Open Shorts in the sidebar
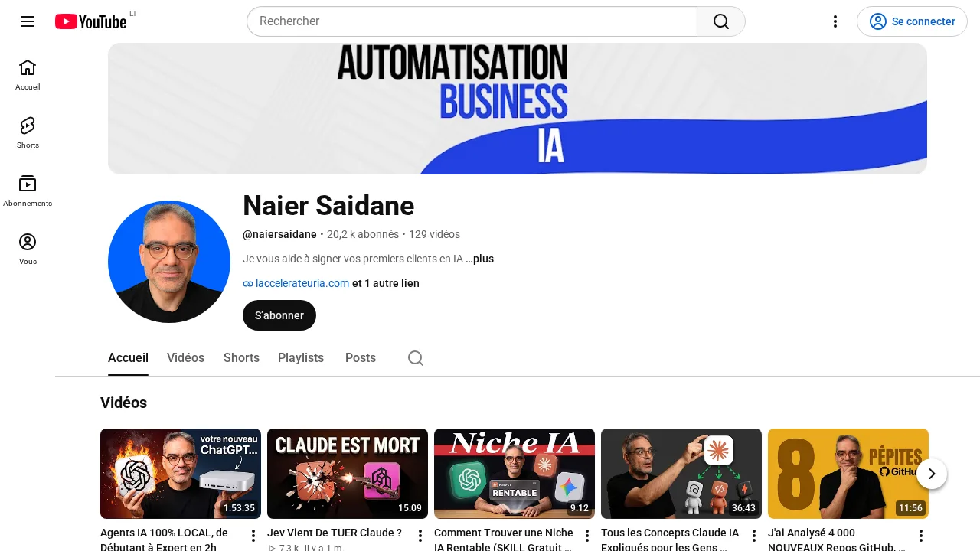This screenshot has width=980, height=551. tap(28, 133)
